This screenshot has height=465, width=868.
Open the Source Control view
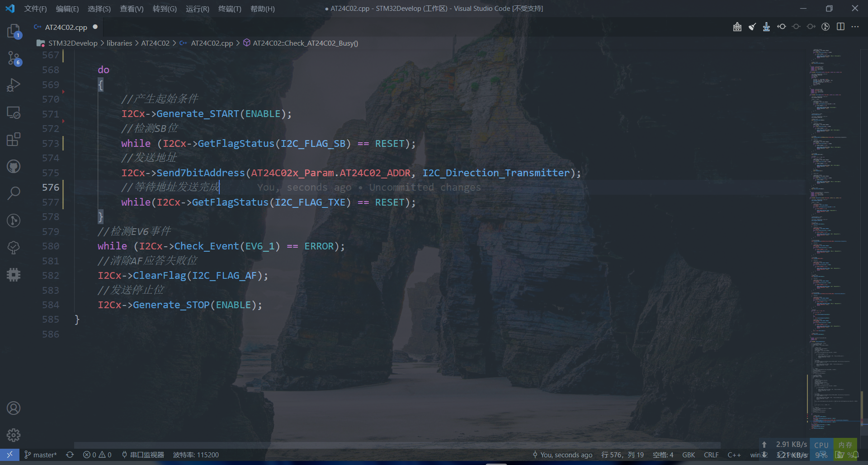14,58
